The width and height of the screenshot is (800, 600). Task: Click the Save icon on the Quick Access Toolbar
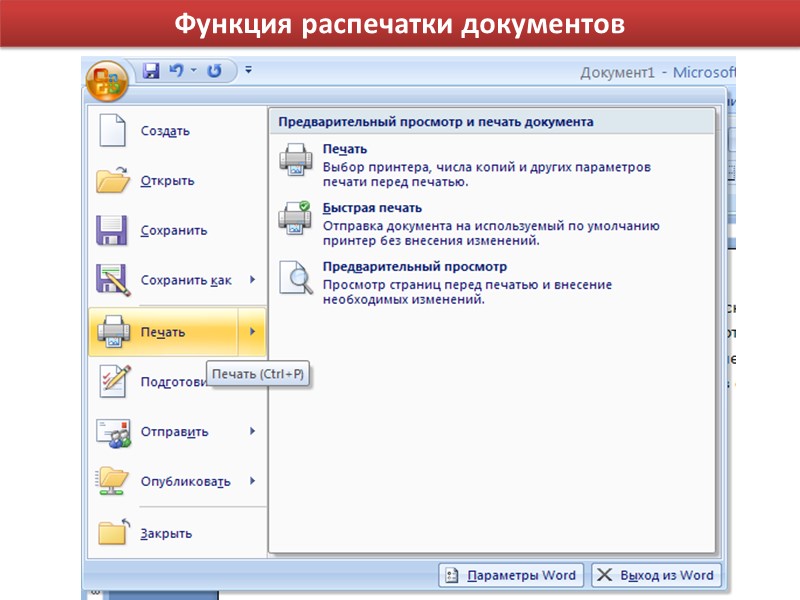[x=150, y=69]
